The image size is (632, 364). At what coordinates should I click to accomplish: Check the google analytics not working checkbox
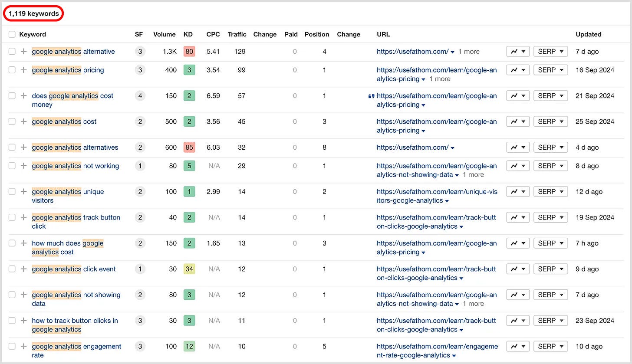[x=12, y=166]
